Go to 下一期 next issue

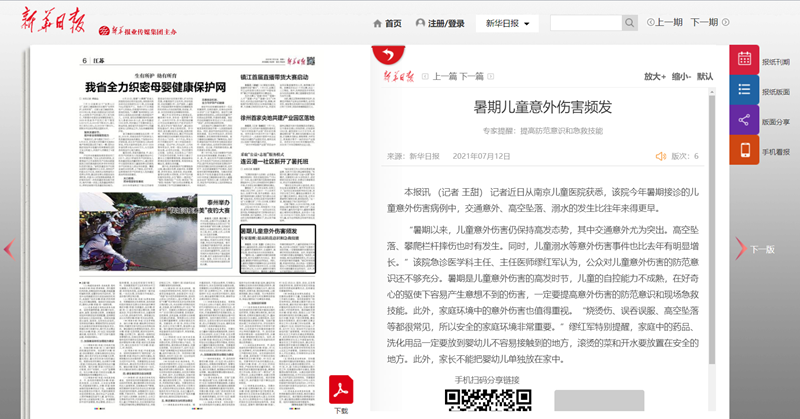[x=710, y=22]
